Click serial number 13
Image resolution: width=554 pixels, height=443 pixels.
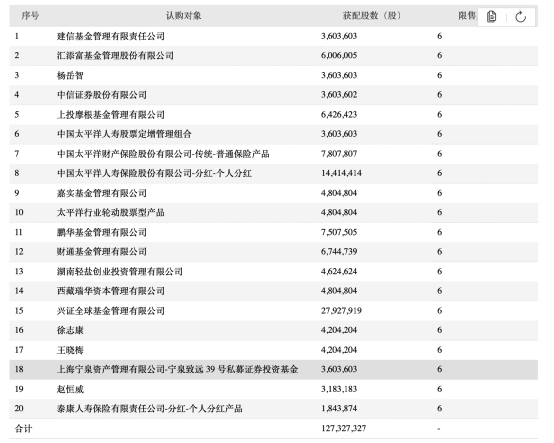tap(19, 271)
